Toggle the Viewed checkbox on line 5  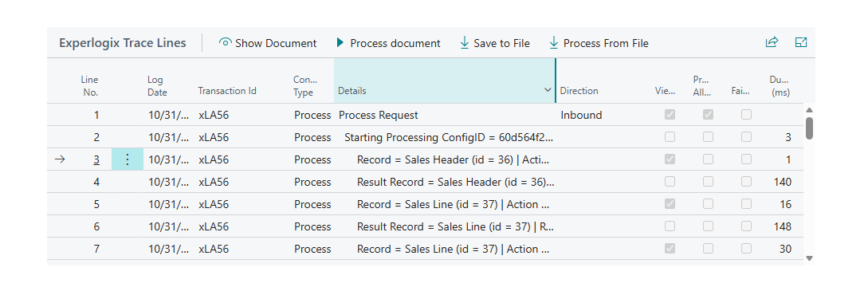coord(670,204)
